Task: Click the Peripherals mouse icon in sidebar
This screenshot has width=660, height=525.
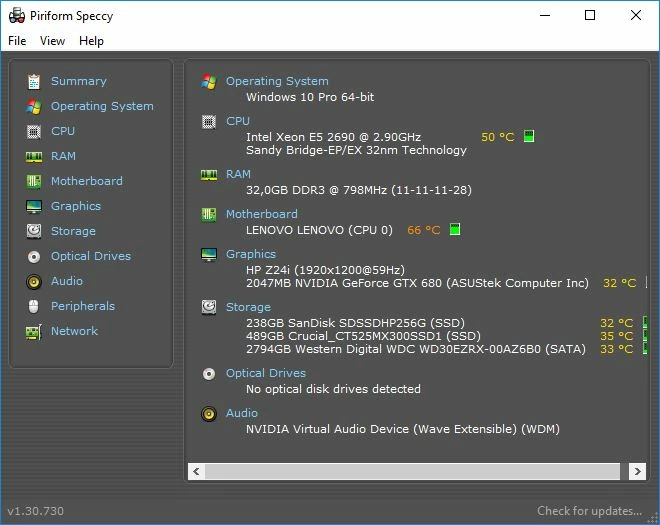Action: 34,306
